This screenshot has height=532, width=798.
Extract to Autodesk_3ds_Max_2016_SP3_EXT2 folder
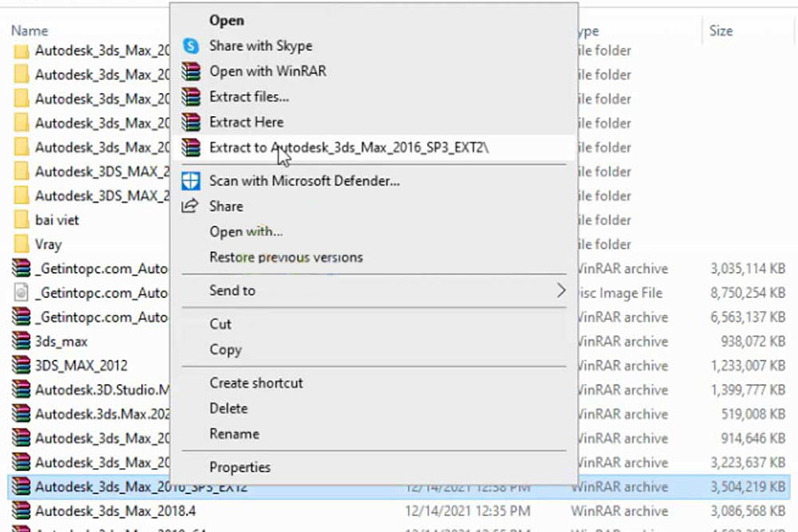pyautogui.click(x=349, y=148)
